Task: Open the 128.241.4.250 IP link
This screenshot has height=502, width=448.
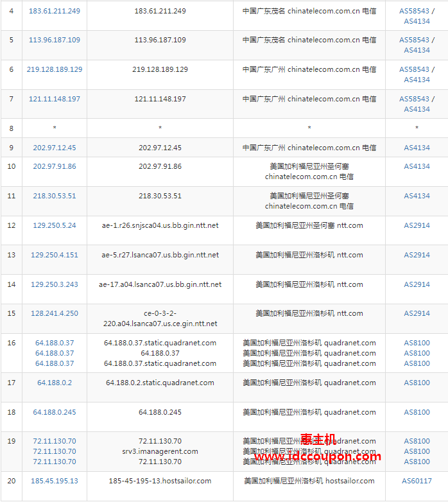Action: click(x=55, y=313)
